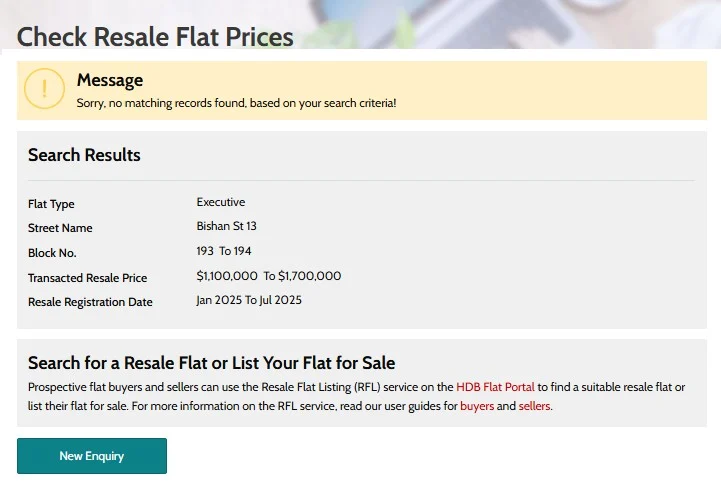
Task: Click the Flat Type label
Action: 51,204
